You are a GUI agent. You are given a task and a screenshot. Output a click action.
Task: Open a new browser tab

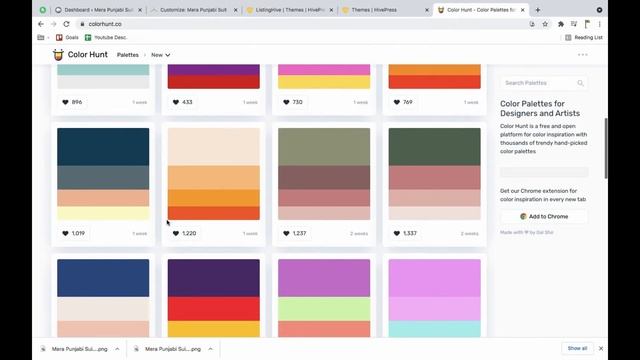click(538, 10)
